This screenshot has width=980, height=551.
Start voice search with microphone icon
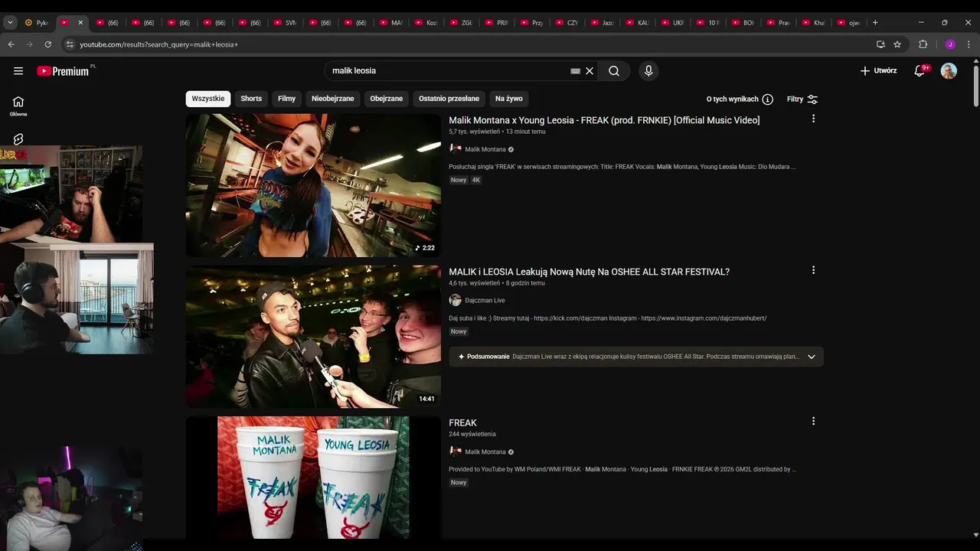point(648,70)
